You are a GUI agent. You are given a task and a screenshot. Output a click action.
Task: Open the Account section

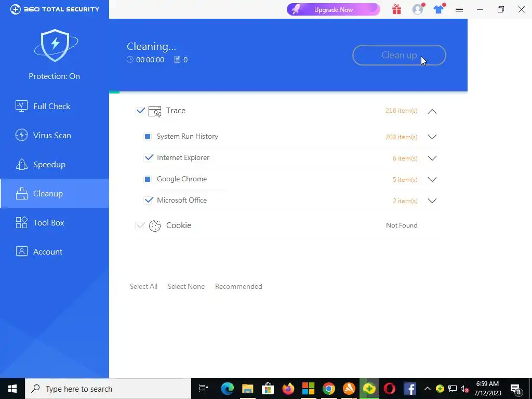coord(54,252)
